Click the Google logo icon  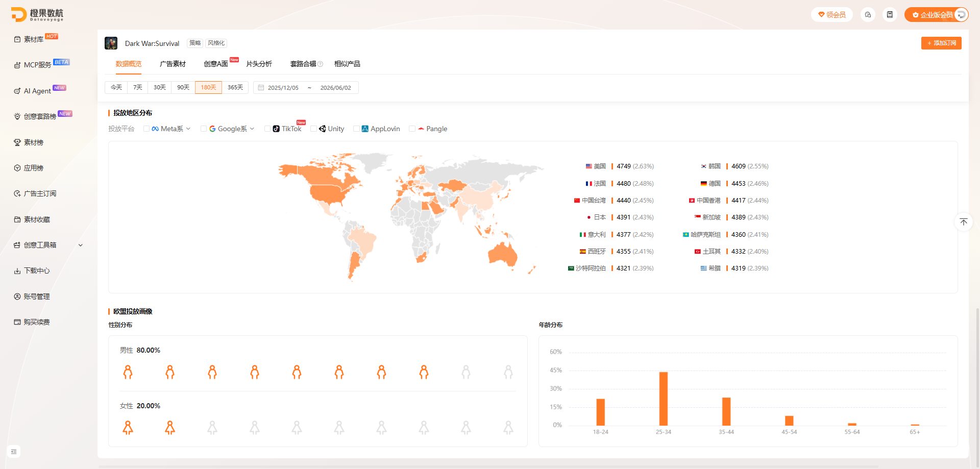[212, 129]
